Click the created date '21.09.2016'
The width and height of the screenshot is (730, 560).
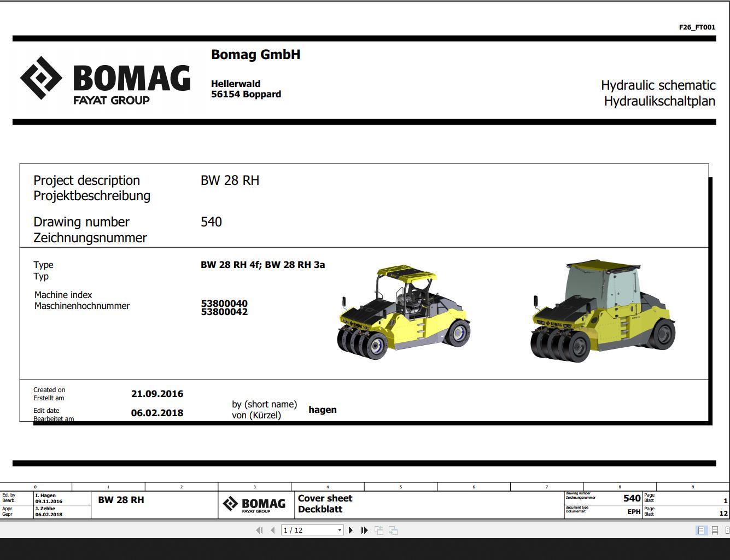coord(157,394)
